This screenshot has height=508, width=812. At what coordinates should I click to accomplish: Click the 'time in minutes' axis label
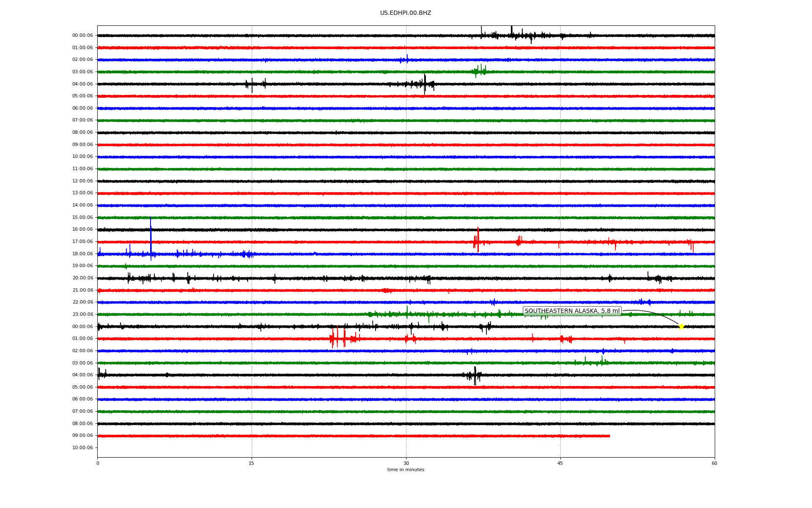pyautogui.click(x=406, y=470)
